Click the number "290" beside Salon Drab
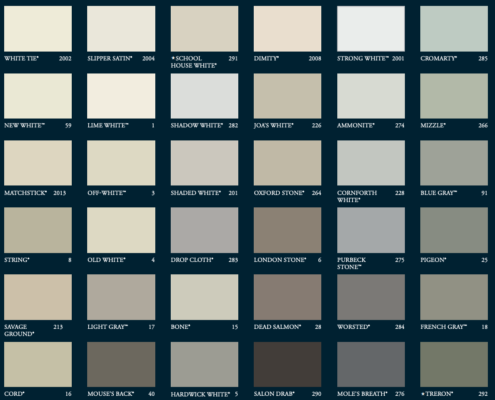This screenshot has height=400, width=495. click(x=316, y=394)
